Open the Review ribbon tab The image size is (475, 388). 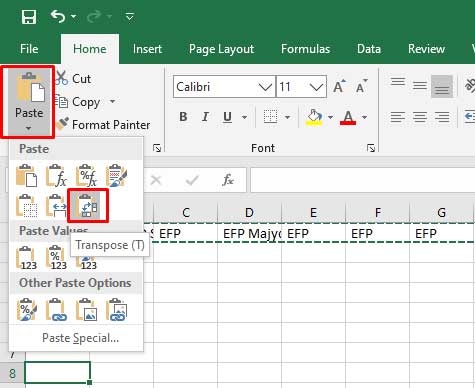(x=426, y=49)
